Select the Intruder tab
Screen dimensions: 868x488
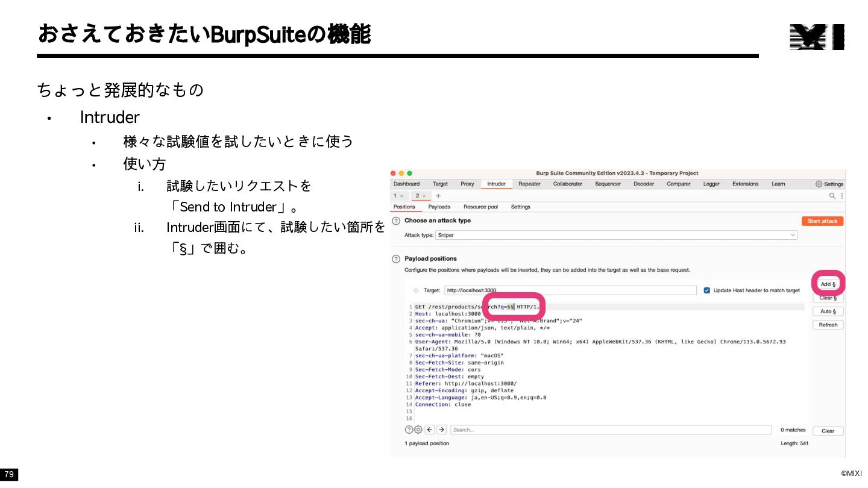(496, 184)
